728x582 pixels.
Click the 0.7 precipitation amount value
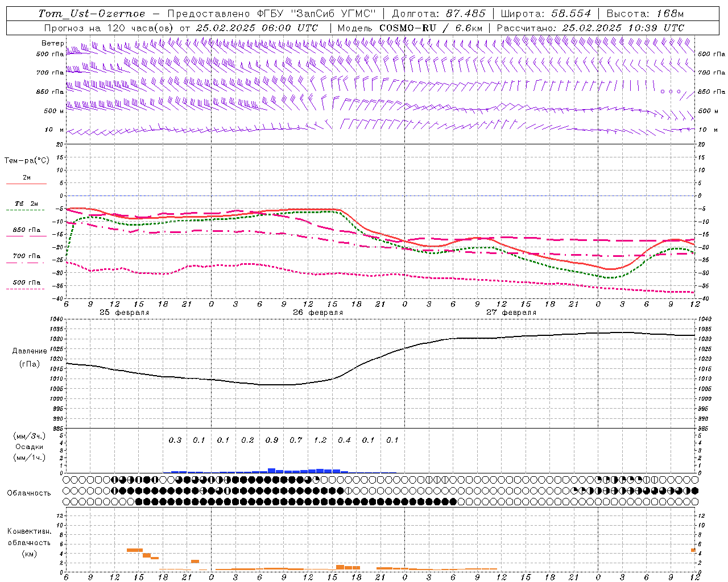pyautogui.click(x=296, y=440)
